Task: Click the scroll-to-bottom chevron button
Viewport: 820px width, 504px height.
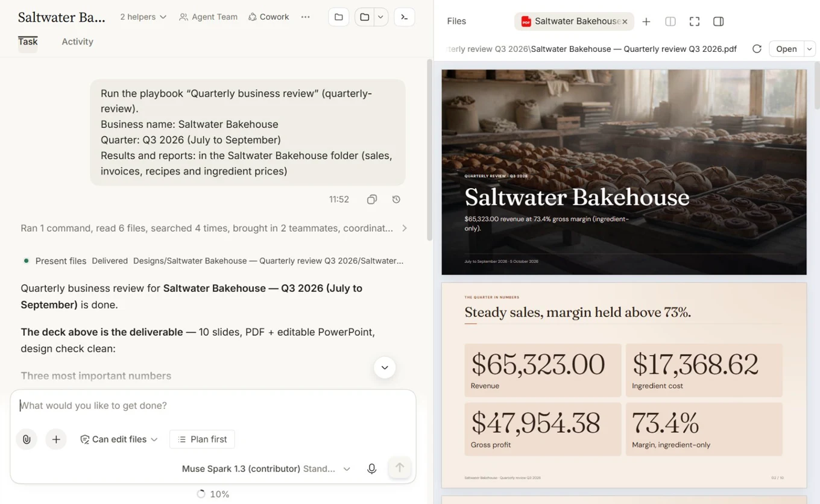Action: tap(385, 368)
